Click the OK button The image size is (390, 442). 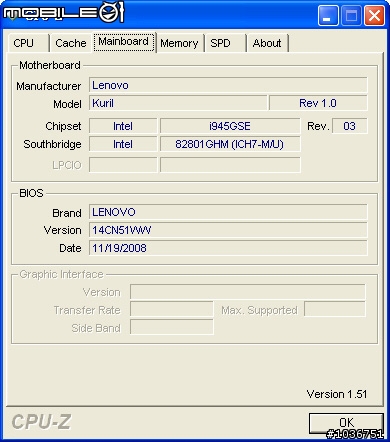[x=346, y=423]
